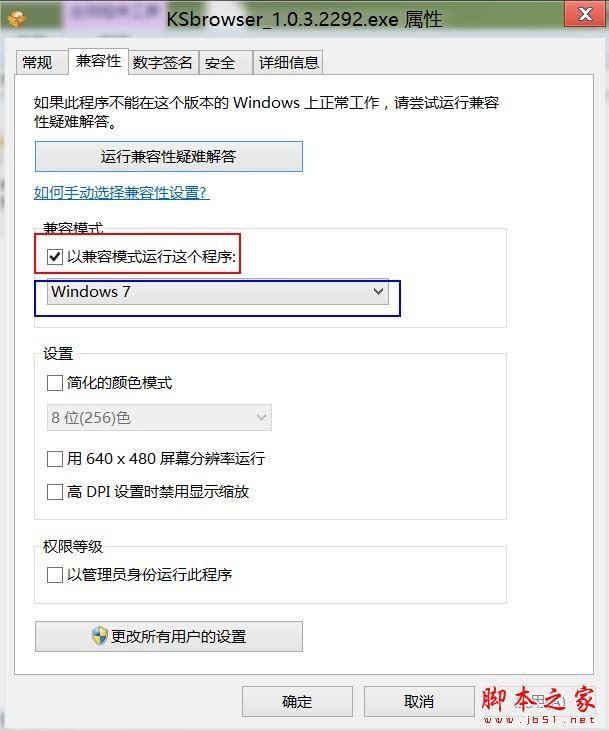Click the shield icon on 更改所有用户的设置
Viewport: 609px width, 731px height.
tap(99, 636)
